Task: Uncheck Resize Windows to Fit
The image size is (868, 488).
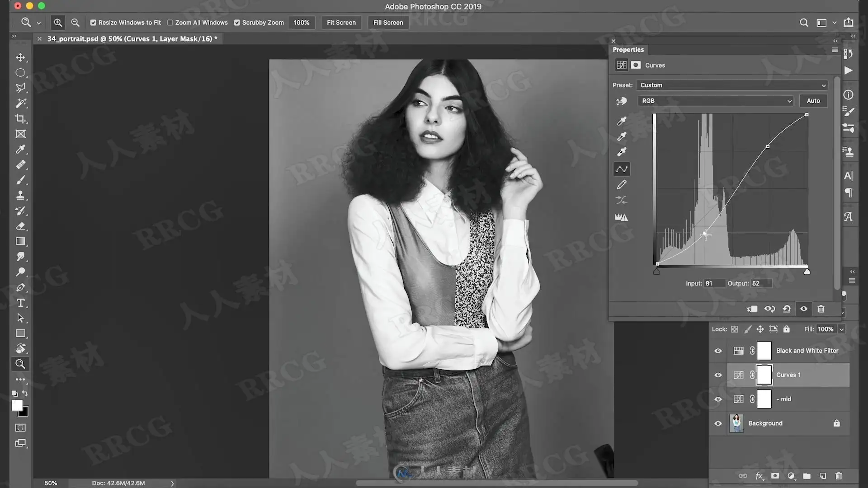Action: point(93,23)
